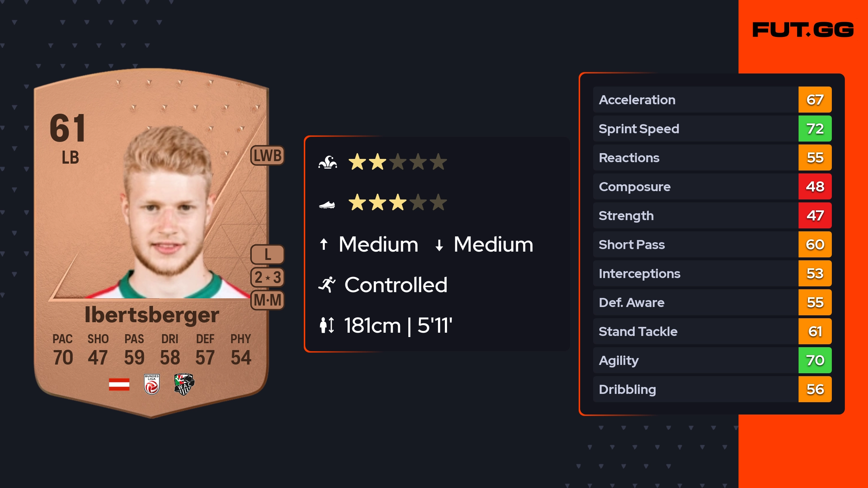Screen dimensions: 868x488
Task: Click the L preferred foot badge
Action: (x=268, y=254)
